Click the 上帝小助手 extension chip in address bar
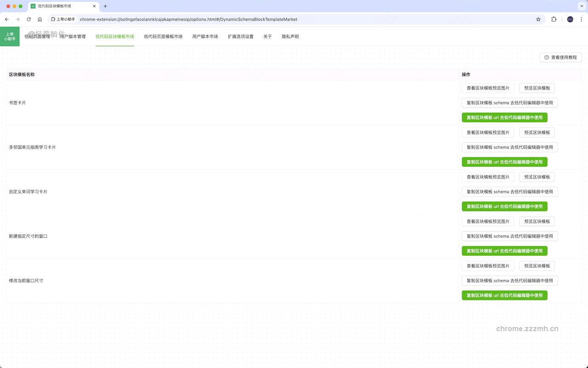The height and width of the screenshot is (368, 588). (63, 19)
